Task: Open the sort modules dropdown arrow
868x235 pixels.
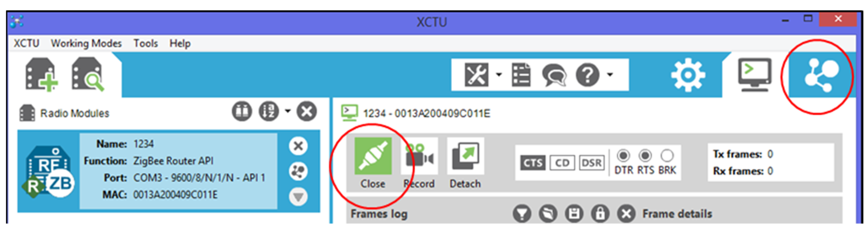Action: tap(287, 111)
